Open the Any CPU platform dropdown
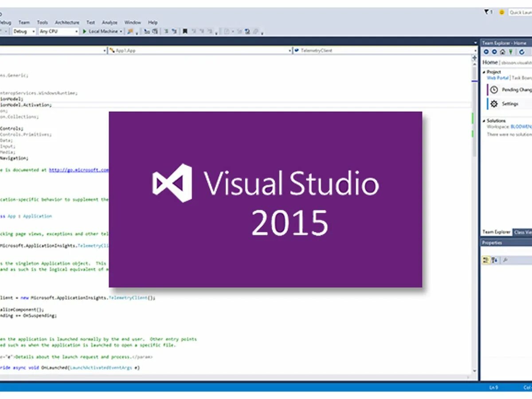 point(59,31)
